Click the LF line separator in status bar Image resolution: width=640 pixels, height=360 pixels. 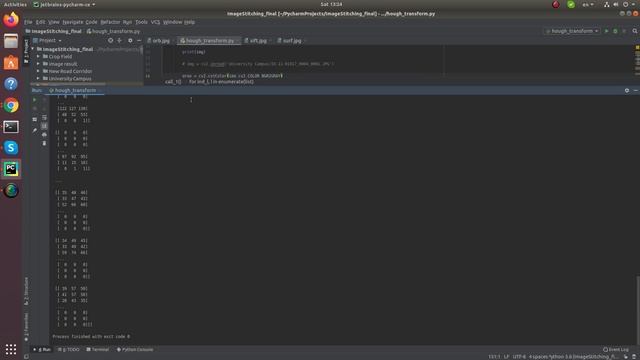pos(506,357)
